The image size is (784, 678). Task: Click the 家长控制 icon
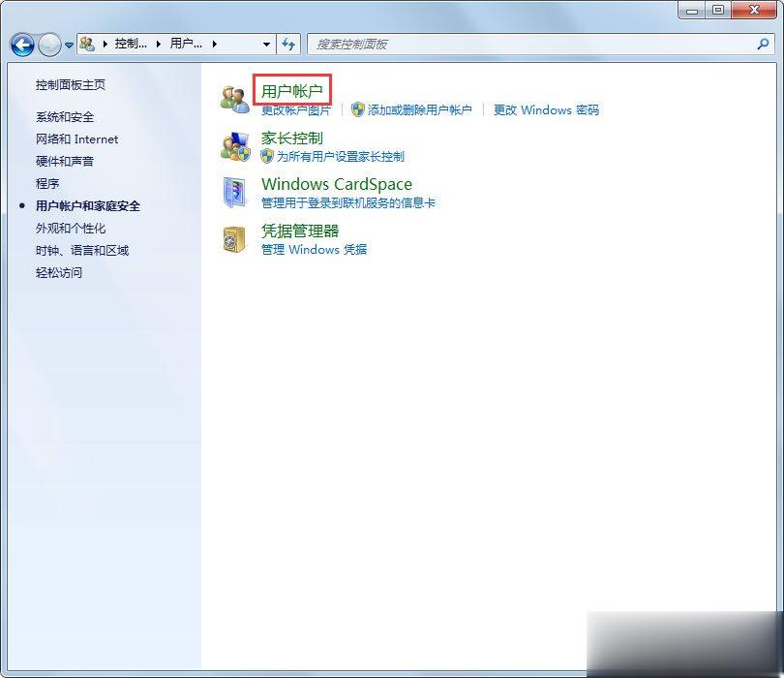(x=235, y=146)
